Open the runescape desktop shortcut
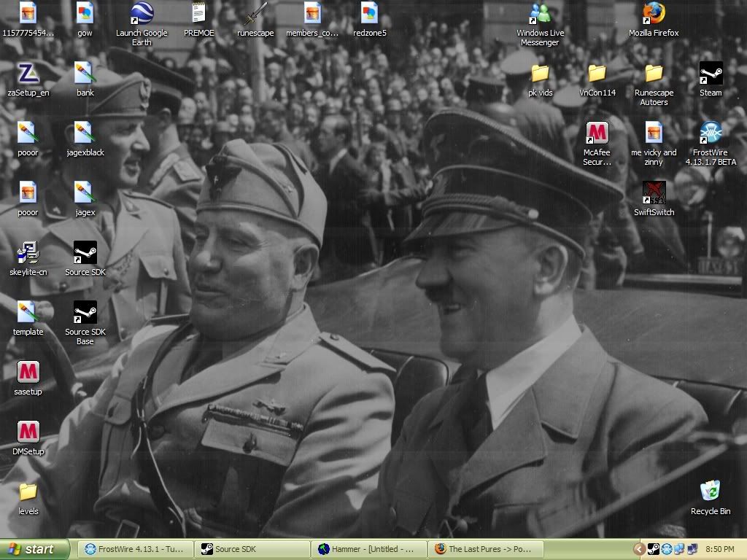 coord(255,13)
